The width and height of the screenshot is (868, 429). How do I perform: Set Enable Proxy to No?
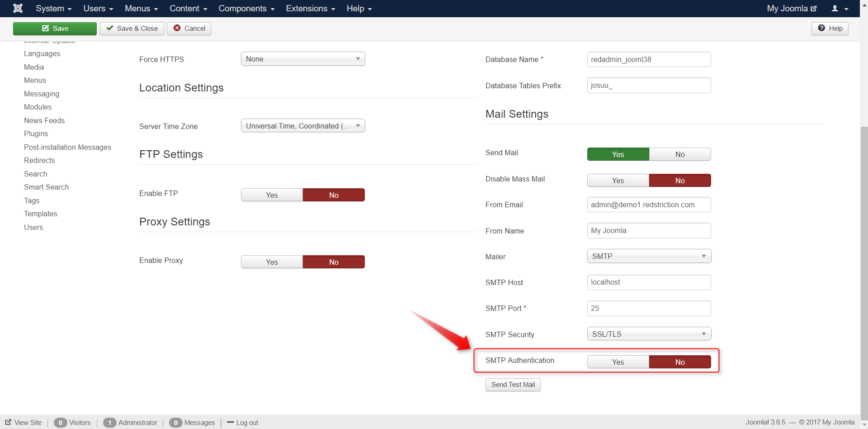pyautogui.click(x=334, y=262)
